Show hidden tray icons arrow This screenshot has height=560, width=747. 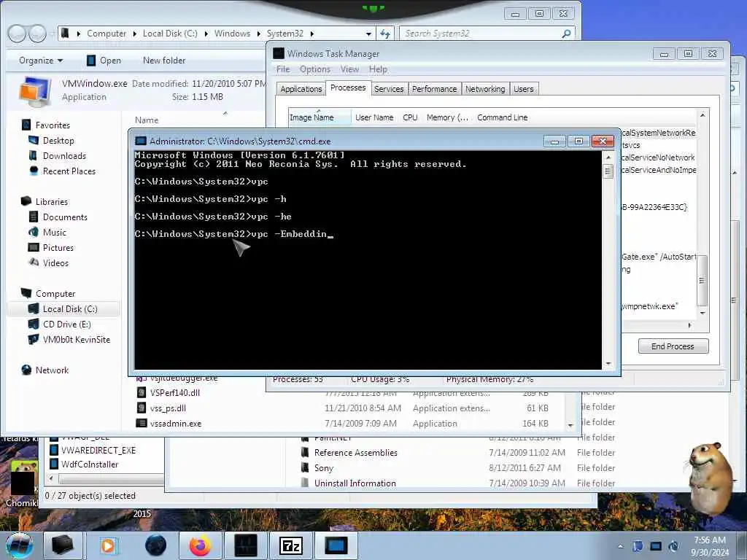pos(620,546)
